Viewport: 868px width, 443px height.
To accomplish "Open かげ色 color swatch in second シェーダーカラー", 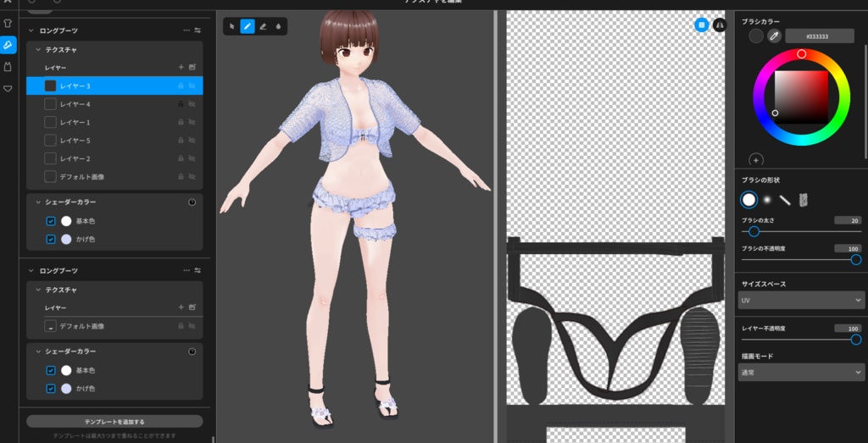I will pos(66,389).
